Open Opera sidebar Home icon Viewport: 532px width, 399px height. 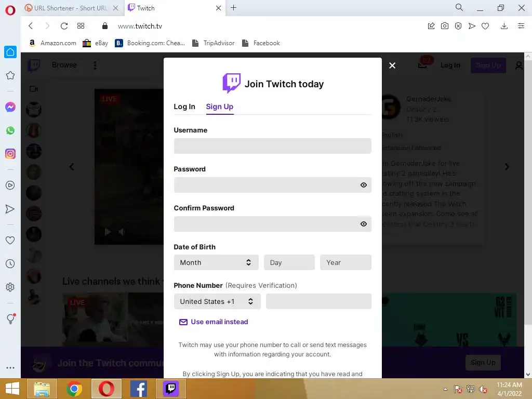click(x=10, y=52)
